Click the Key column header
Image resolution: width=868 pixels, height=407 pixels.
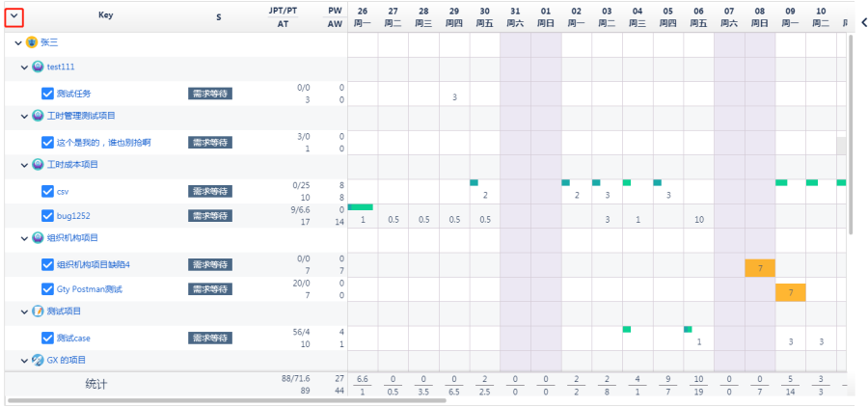(x=105, y=16)
